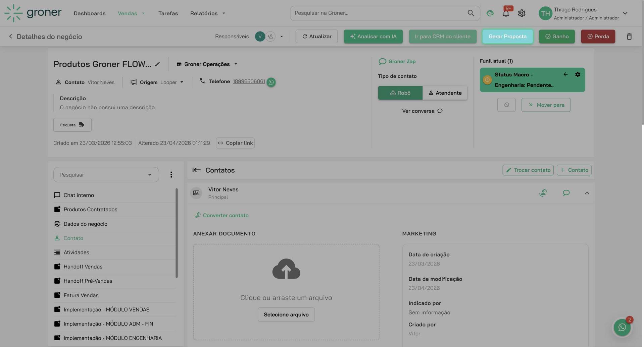Open three-dot options menu above sidebar list
Viewport: 644px width, 347px height.
[171, 174]
